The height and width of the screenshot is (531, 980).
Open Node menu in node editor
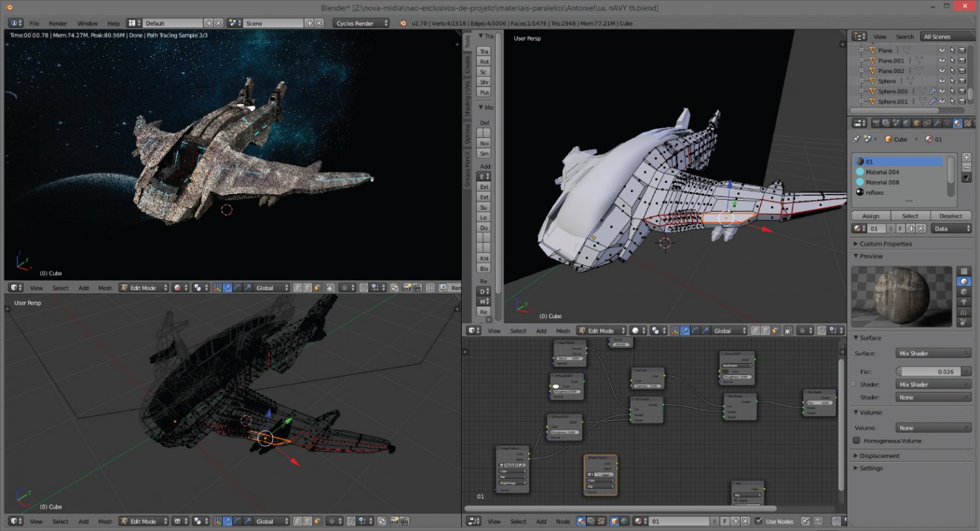tap(563, 521)
